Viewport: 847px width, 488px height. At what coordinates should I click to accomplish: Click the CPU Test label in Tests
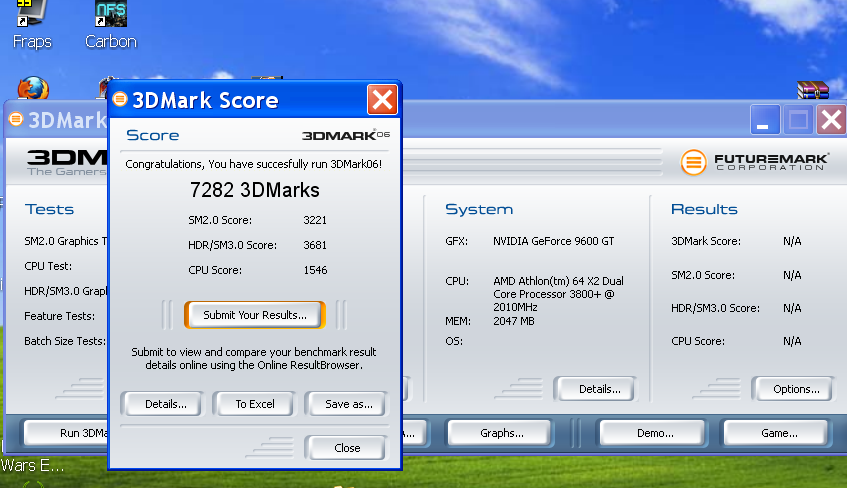(48, 266)
